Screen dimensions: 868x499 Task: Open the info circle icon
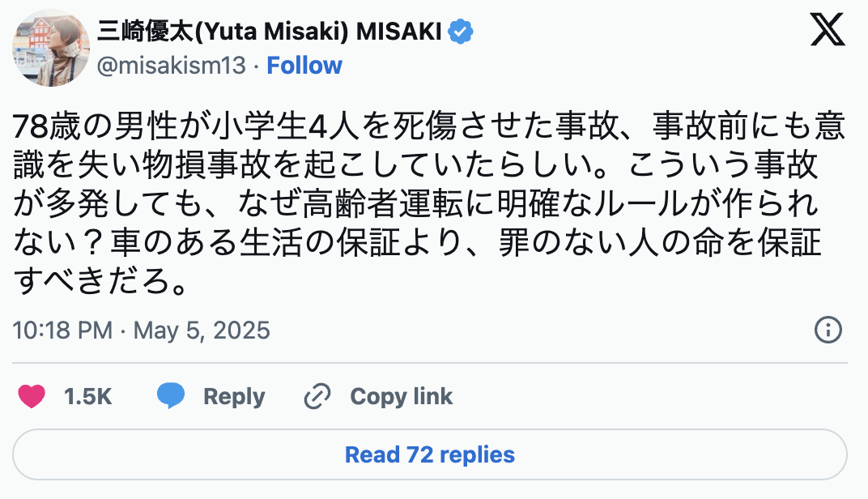[x=828, y=330]
